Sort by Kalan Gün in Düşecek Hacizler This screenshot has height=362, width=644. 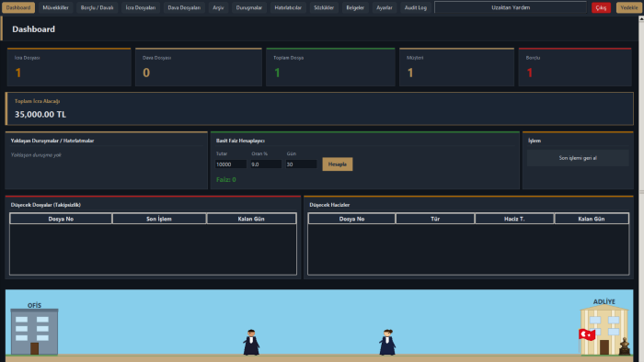click(x=591, y=219)
